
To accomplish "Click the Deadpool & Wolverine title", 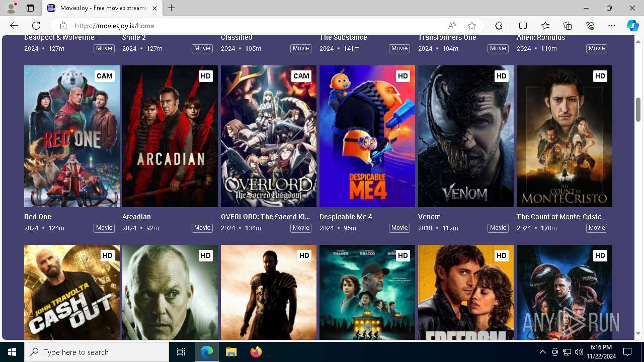I will [x=59, y=38].
